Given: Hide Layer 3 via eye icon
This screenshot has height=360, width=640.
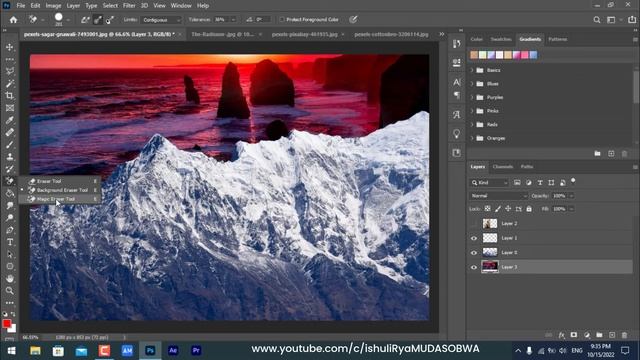Looking at the screenshot, I should point(474,267).
